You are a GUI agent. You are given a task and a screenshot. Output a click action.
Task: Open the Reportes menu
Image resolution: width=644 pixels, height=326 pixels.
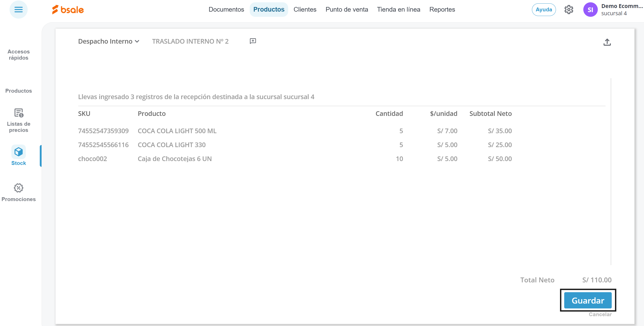point(442,10)
